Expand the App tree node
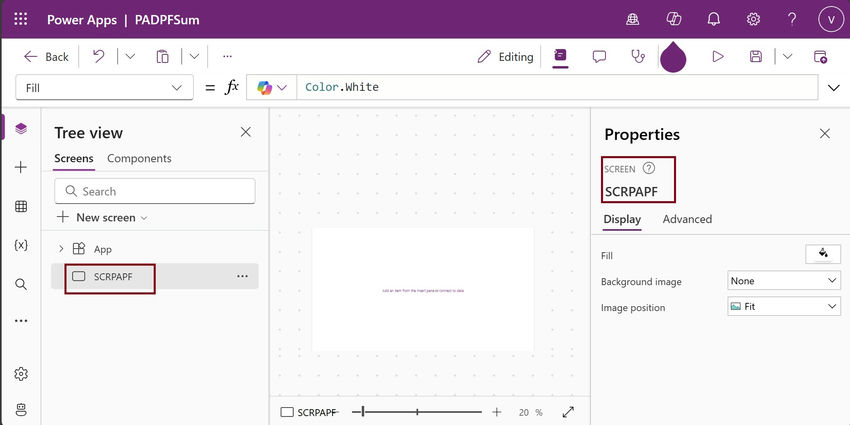This screenshot has height=425, width=850. (61, 249)
